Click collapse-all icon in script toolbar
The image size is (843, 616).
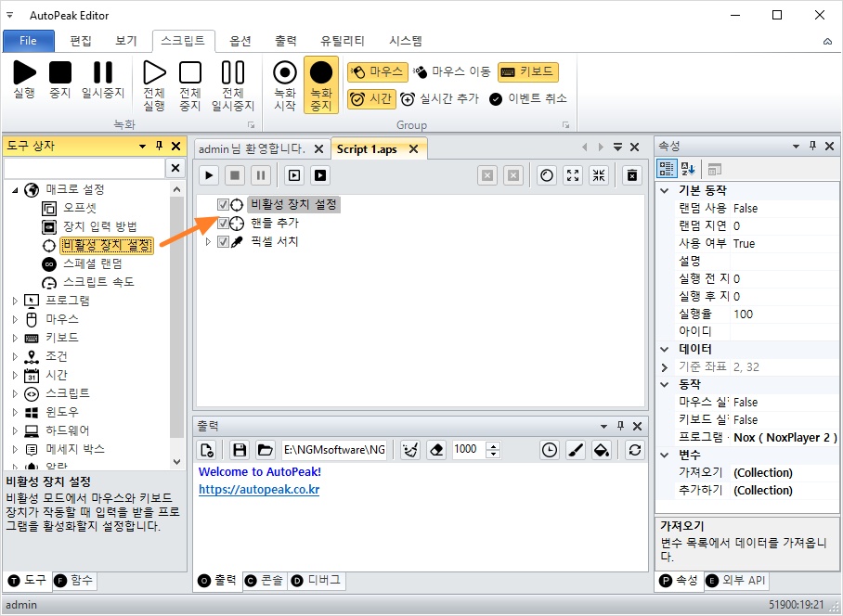[599, 175]
